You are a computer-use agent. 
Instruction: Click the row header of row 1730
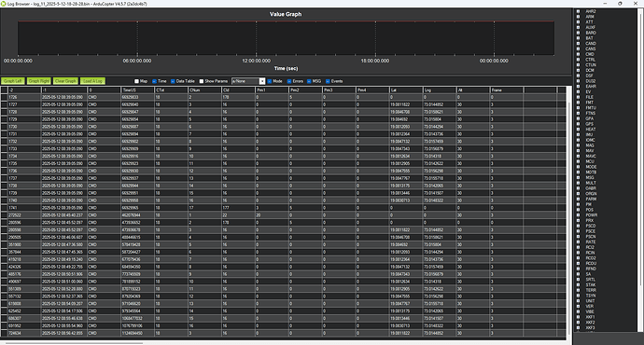[4, 127]
